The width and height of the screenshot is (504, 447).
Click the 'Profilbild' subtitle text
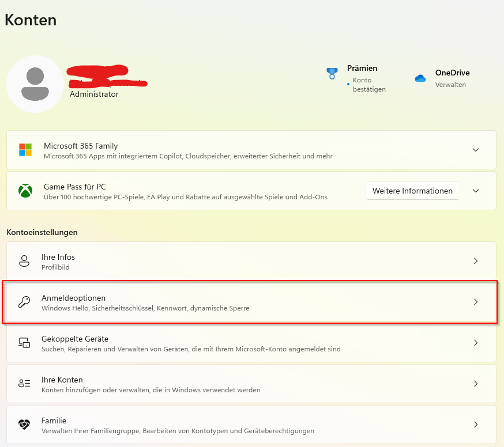pyautogui.click(x=55, y=267)
